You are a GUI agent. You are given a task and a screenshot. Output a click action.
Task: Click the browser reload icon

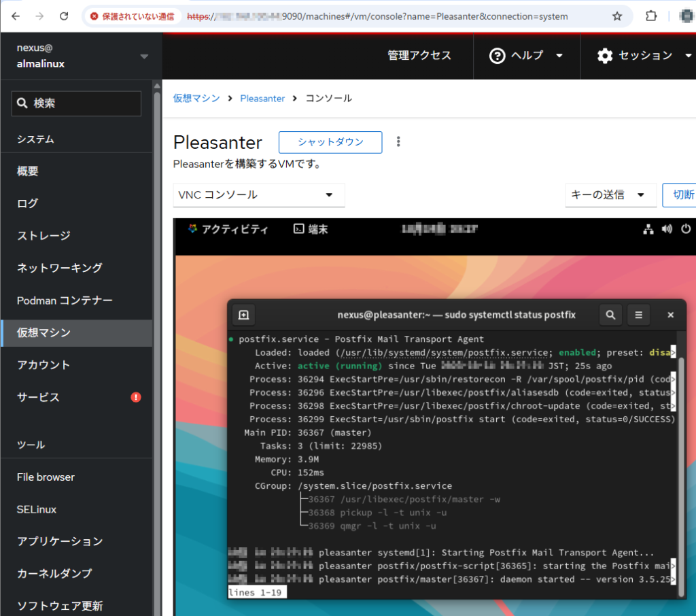click(64, 16)
